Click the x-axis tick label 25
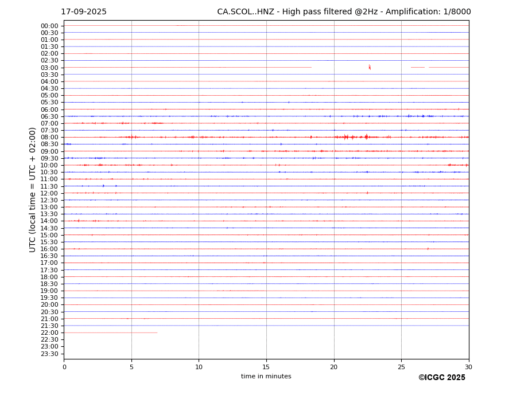 [401, 367]
